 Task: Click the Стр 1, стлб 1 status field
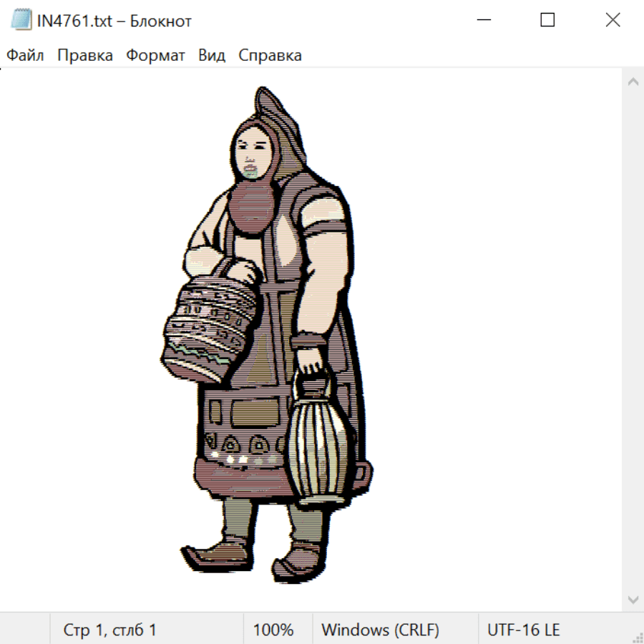110,630
